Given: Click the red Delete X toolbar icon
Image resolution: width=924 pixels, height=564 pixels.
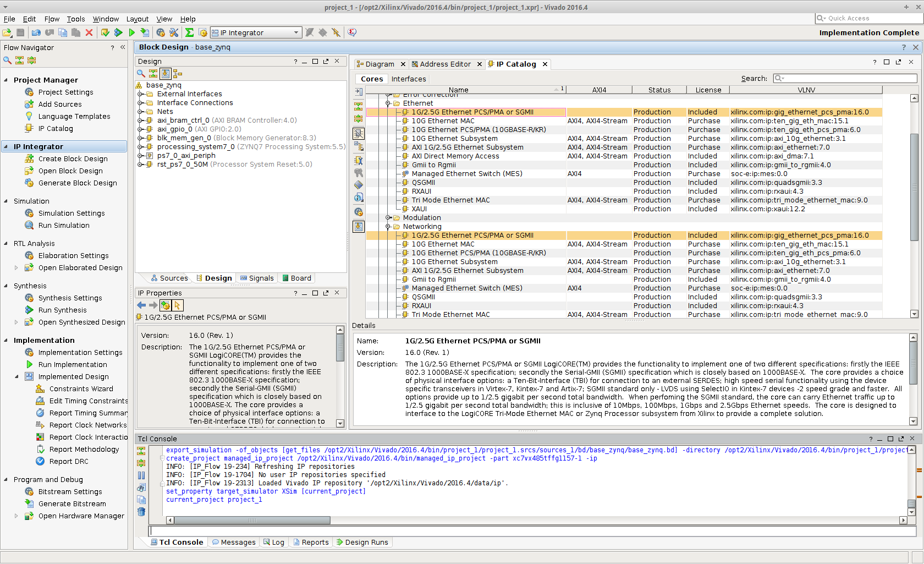Looking at the screenshot, I should (x=89, y=32).
